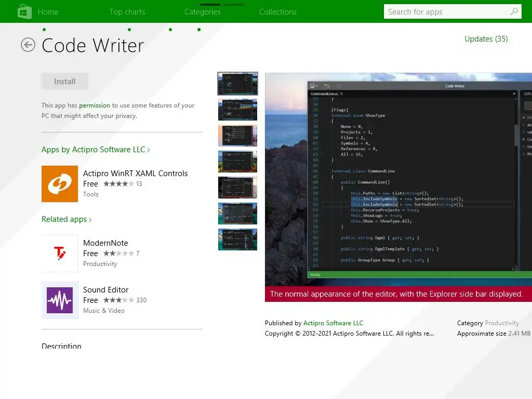Click the screenshot caption text
The image size is (532, 399).
click(x=396, y=294)
